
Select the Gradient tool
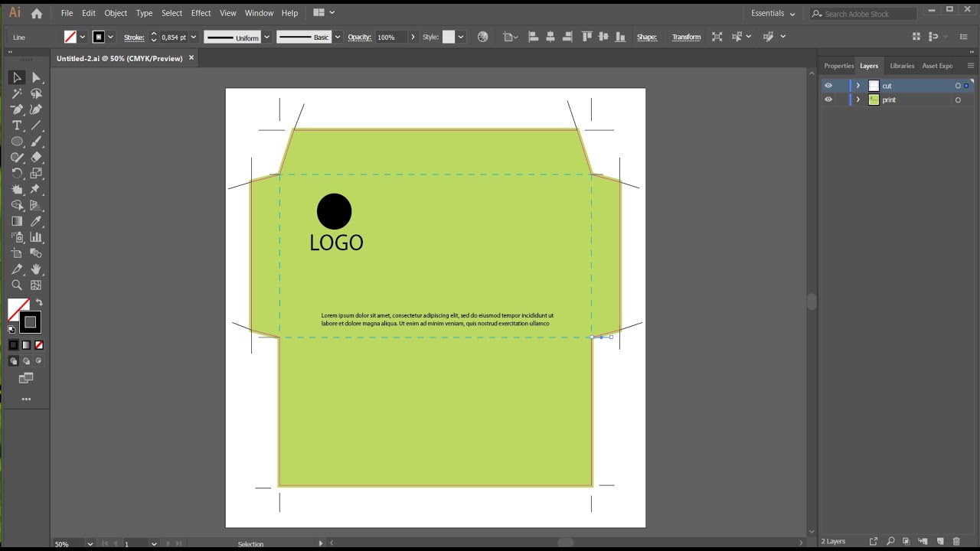(x=17, y=221)
